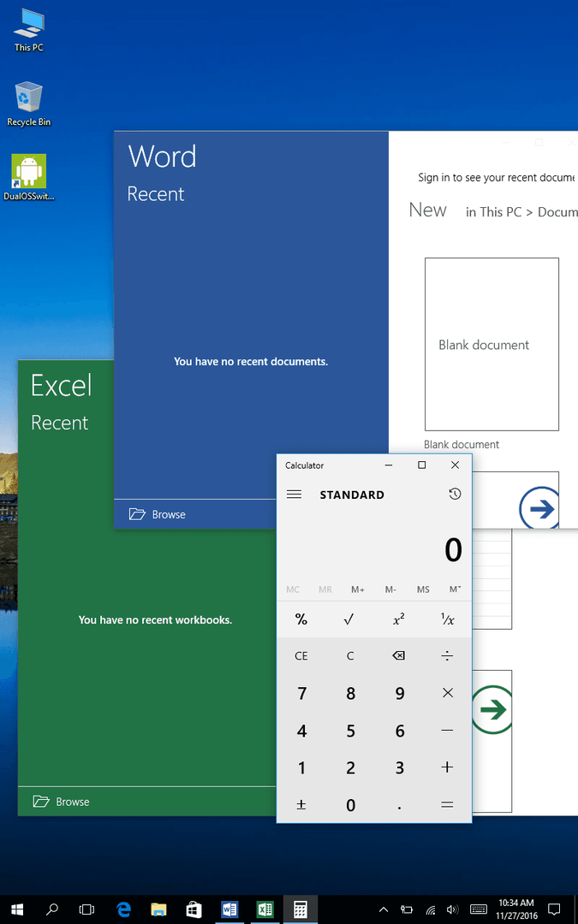The width and height of the screenshot is (578, 924).
Task: Click the power/battery tray icon
Action: 407,909
